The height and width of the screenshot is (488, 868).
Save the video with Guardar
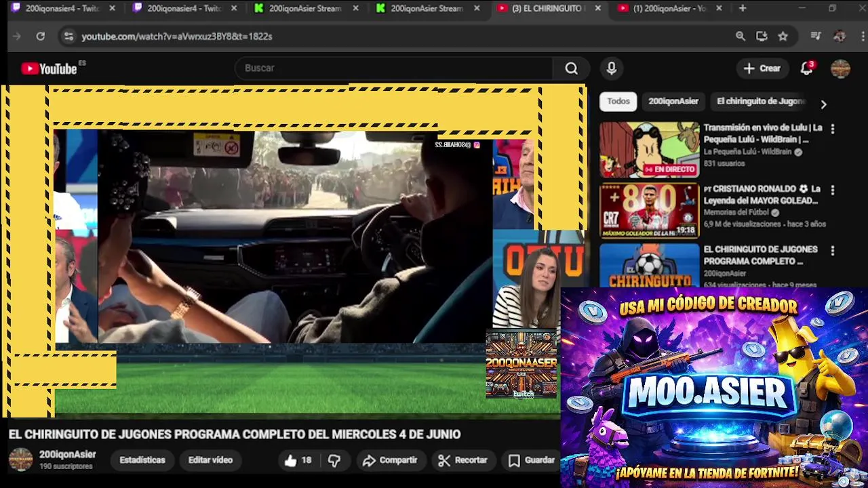(532, 460)
